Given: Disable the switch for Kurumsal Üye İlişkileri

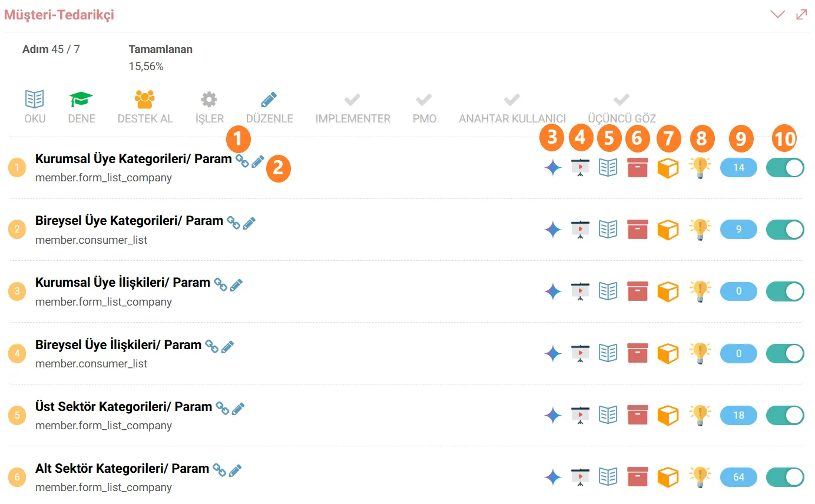Looking at the screenshot, I should click(785, 291).
